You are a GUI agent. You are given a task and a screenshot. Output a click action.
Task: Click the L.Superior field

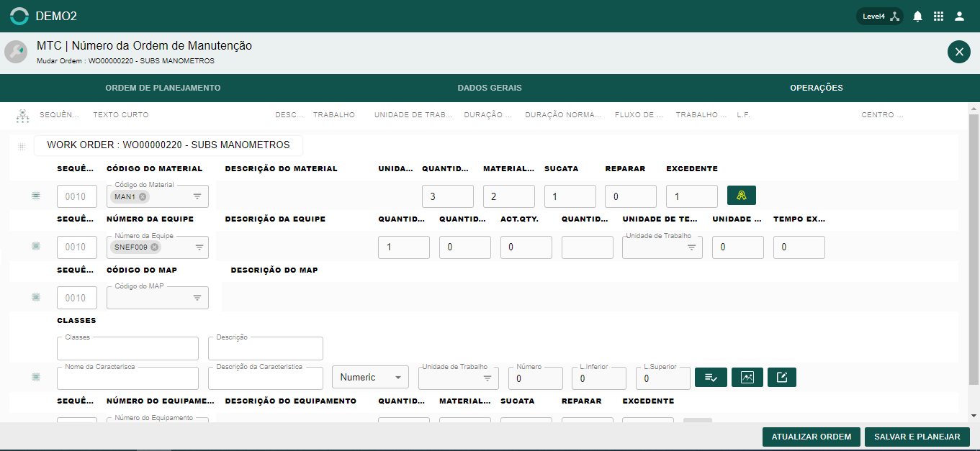[662, 378]
